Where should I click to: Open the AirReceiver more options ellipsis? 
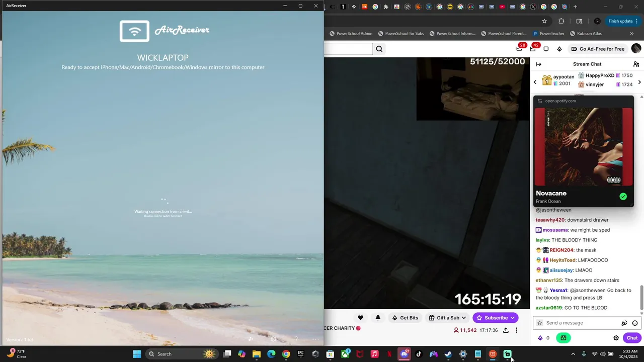[315, 339]
